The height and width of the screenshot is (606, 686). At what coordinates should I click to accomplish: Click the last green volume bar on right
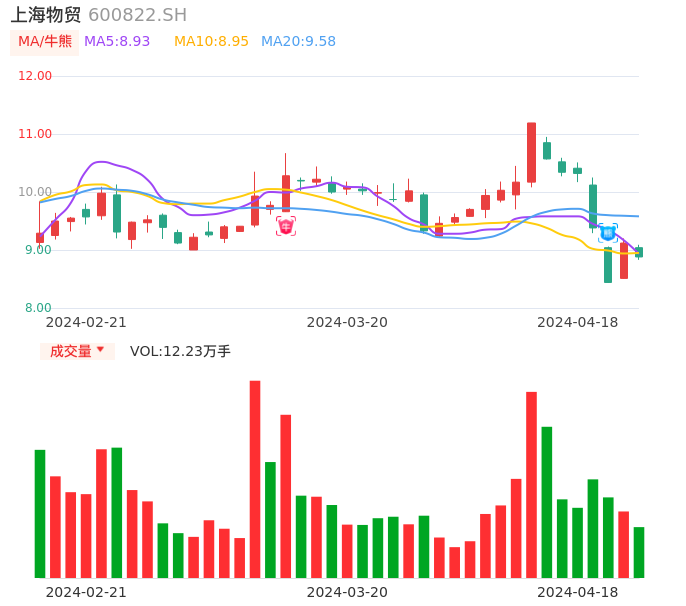pyautogui.click(x=639, y=553)
